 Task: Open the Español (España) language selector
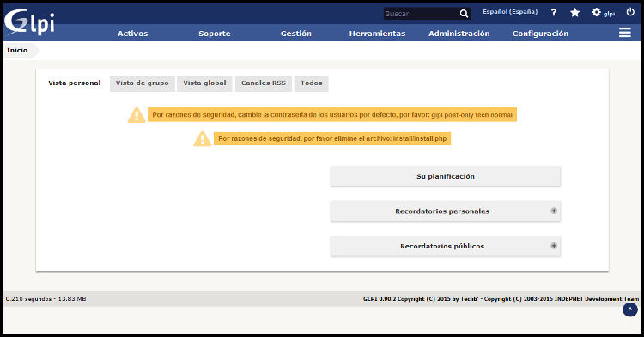pyautogui.click(x=510, y=12)
